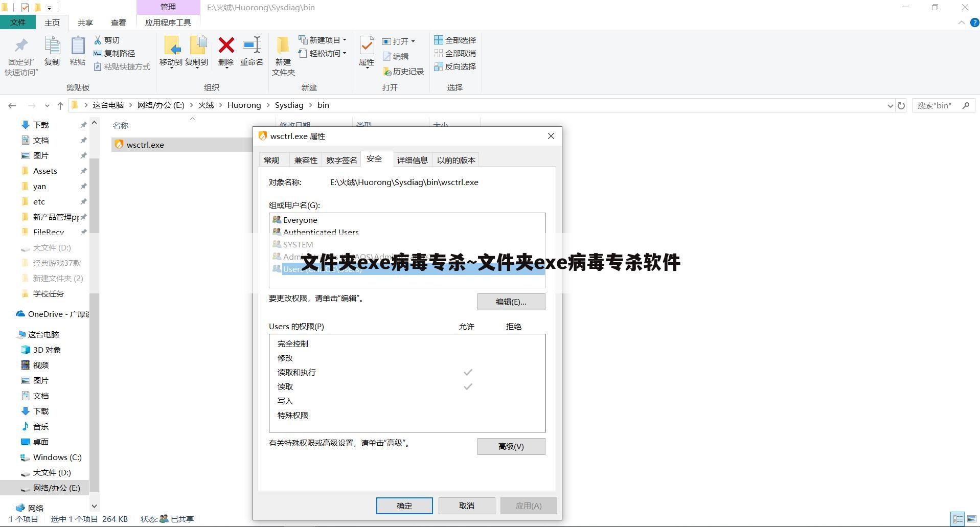Open the Copy To (复制到) menu
This screenshot has height=527, width=980.
(197, 52)
